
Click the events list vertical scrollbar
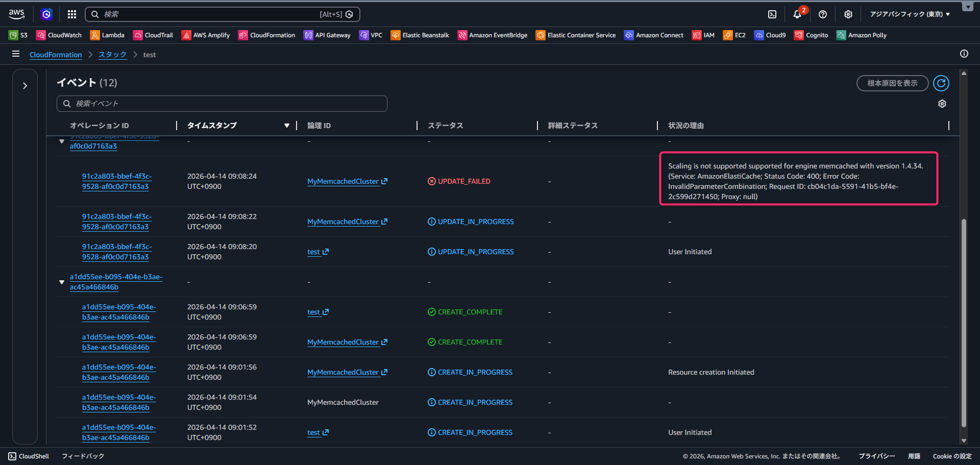pyautogui.click(x=964, y=322)
